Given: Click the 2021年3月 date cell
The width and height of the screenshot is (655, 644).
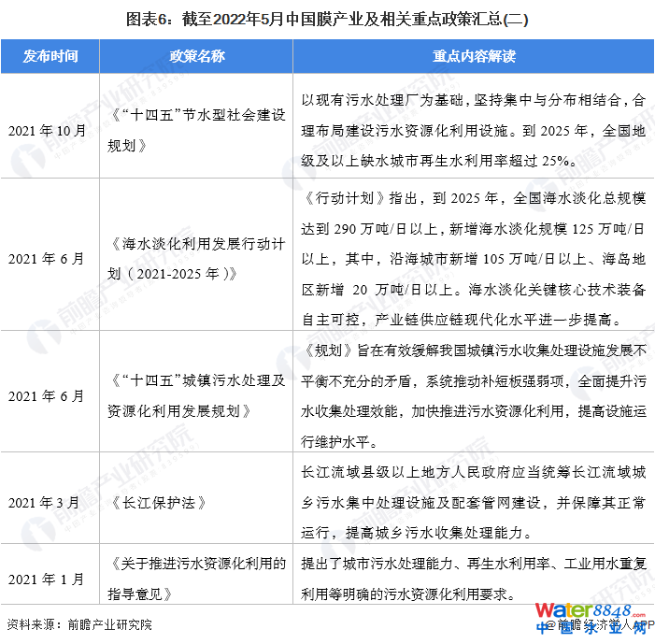Looking at the screenshot, I should pos(51,502).
